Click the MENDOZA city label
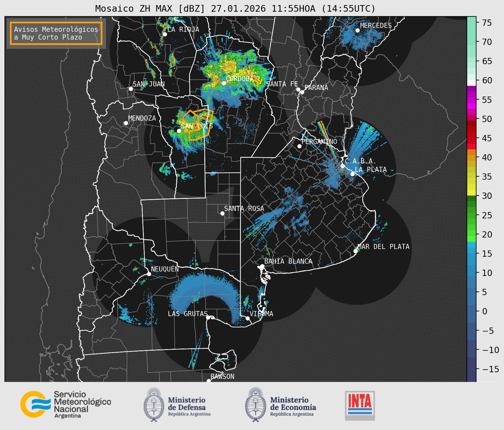Screen dimensions: 504x430 142,118
